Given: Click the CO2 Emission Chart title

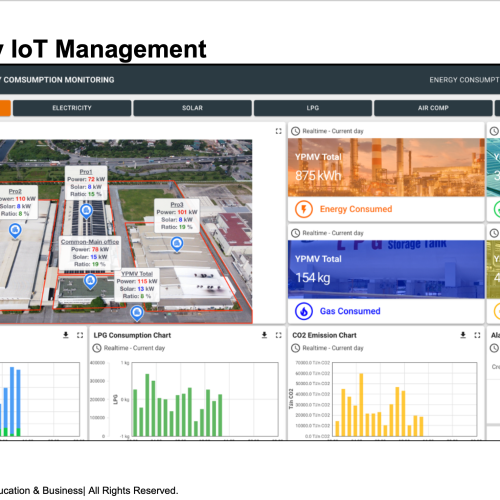Looking at the screenshot, I should pos(324,335).
